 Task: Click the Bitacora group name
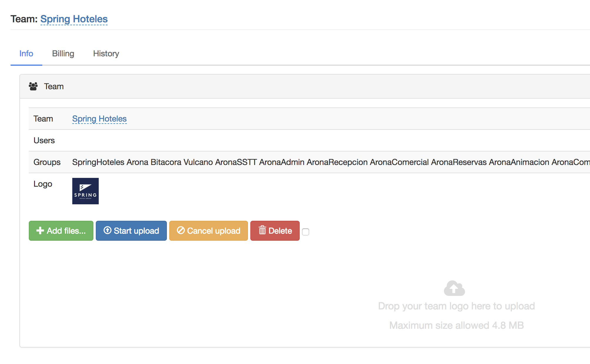[166, 162]
